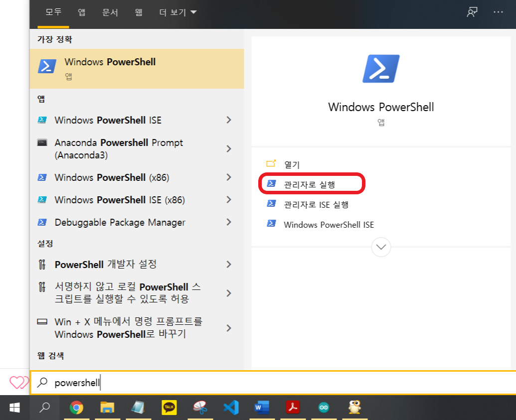This screenshot has width=516, height=420.
Task: Switch to the 모두 tab
Action: 53,12
